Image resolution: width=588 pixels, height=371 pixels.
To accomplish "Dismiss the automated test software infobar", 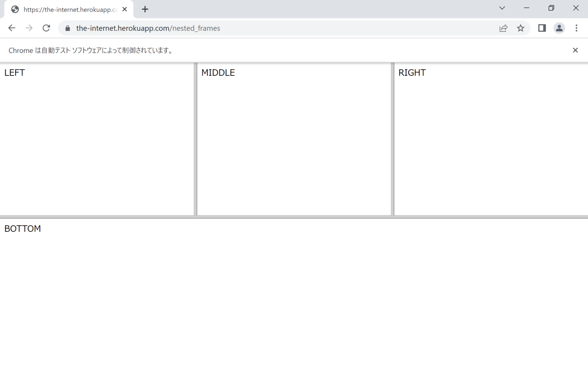I will coord(575,50).
